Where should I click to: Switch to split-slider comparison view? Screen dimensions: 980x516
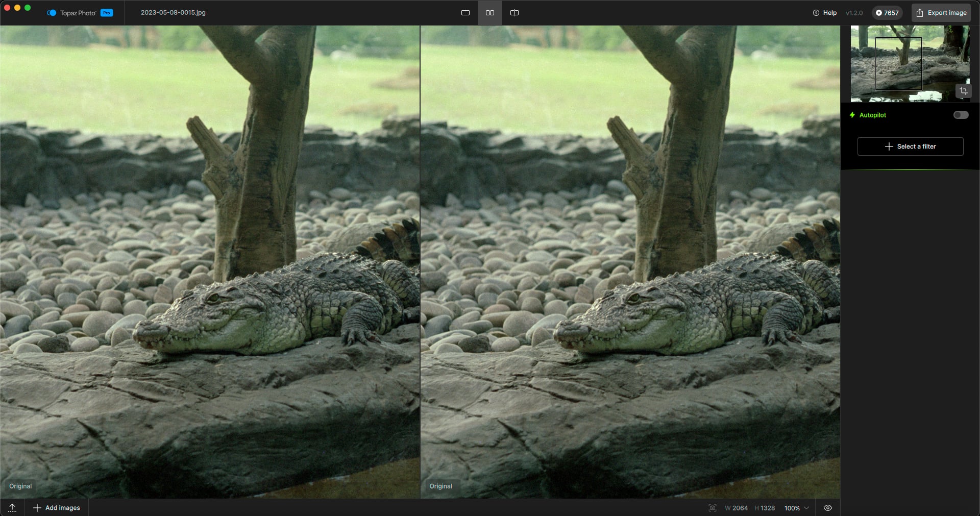(514, 13)
